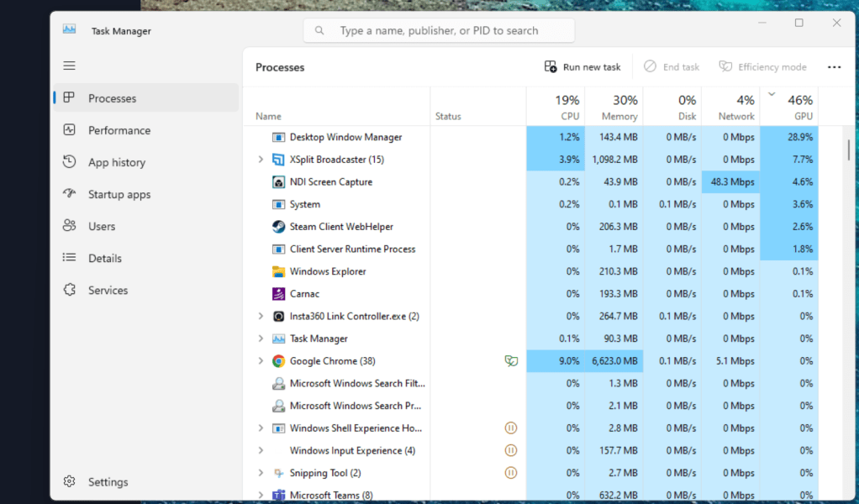Click the Desktop Window Manager process icon
Image resolution: width=859 pixels, height=504 pixels.
[x=278, y=138]
